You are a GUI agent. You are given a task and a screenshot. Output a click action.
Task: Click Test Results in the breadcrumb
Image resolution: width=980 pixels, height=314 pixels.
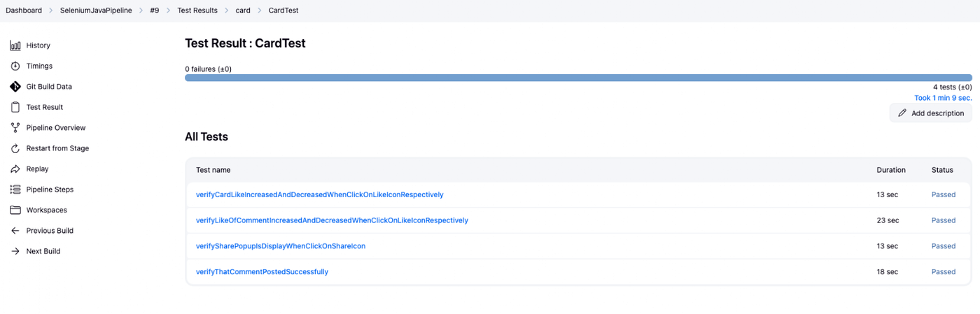pyautogui.click(x=197, y=10)
